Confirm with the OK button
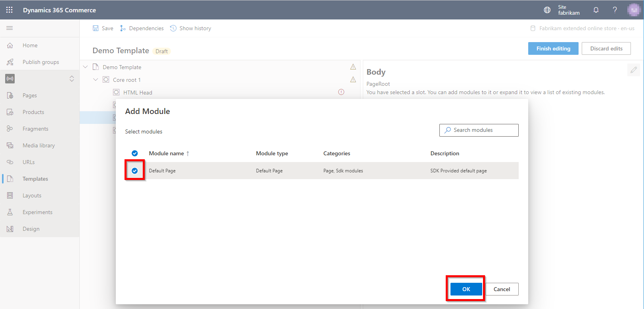Viewport: 644px width, 309px height. tap(466, 289)
